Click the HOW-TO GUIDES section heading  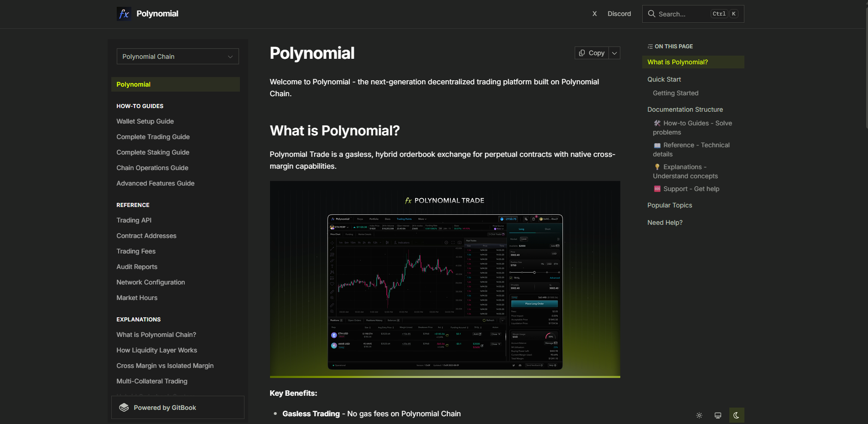pyautogui.click(x=140, y=106)
